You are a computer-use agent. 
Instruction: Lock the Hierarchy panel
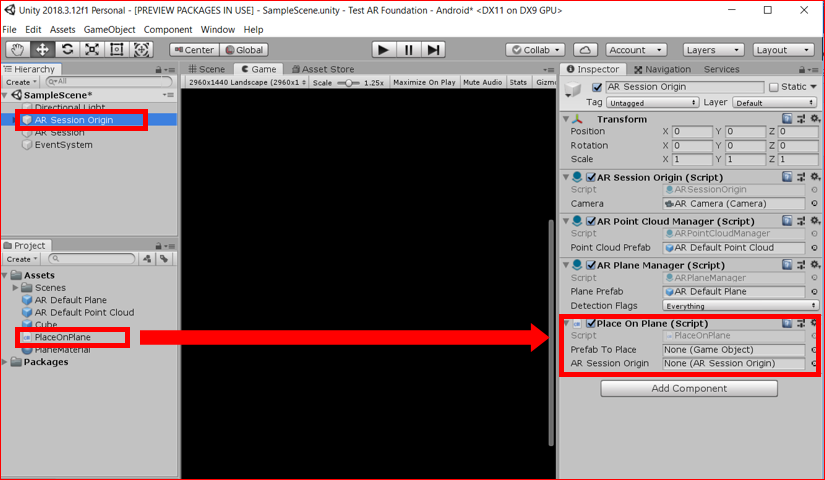[158, 69]
